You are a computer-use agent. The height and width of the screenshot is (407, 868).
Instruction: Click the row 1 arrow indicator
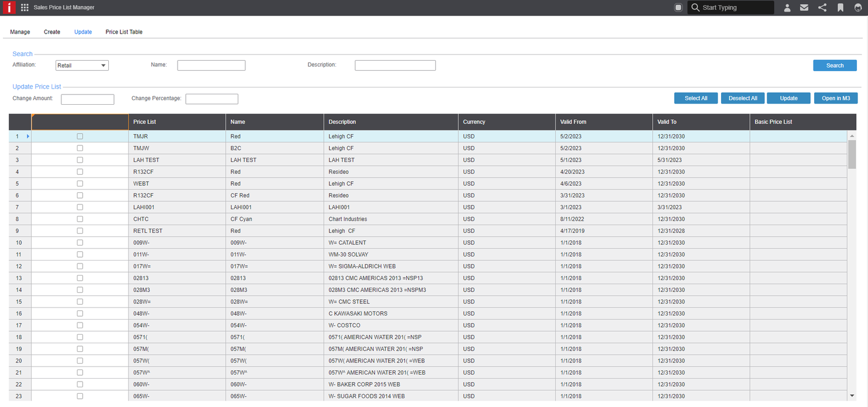[x=28, y=137]
